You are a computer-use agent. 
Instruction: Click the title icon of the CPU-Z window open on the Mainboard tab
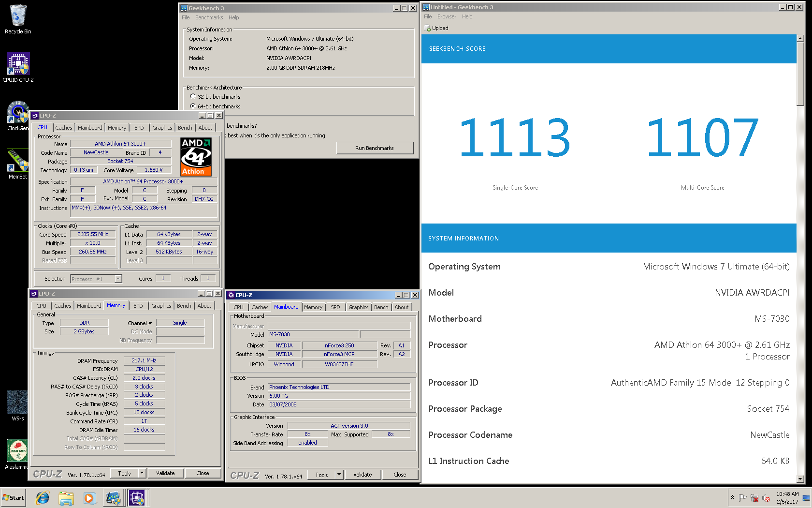pyautogui.click(x=231, y=295)
